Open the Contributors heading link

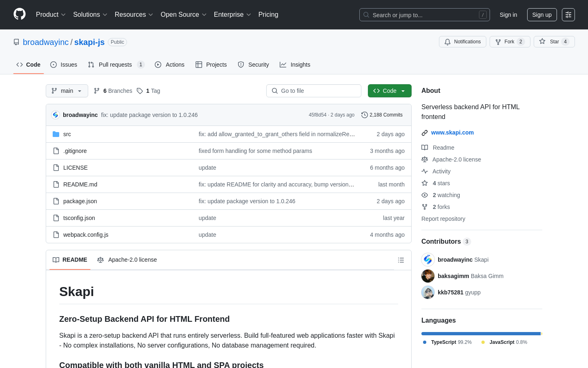point(446,242)
